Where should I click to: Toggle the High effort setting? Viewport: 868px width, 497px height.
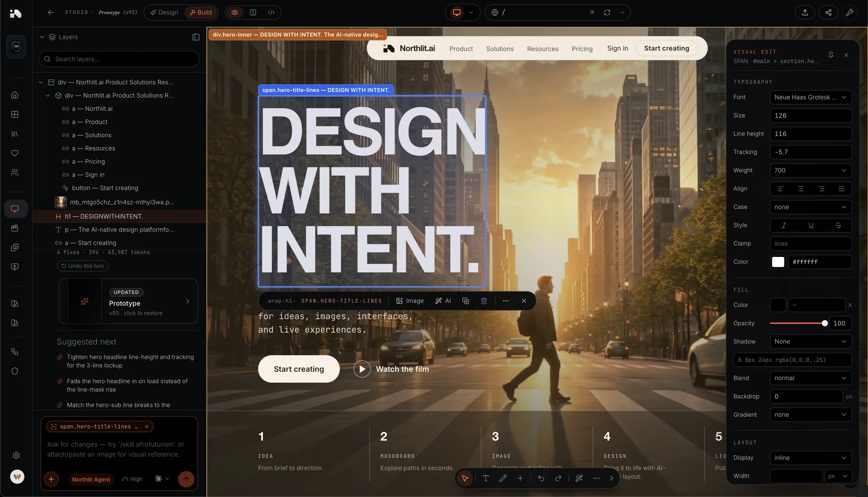[x=132, y=479]
